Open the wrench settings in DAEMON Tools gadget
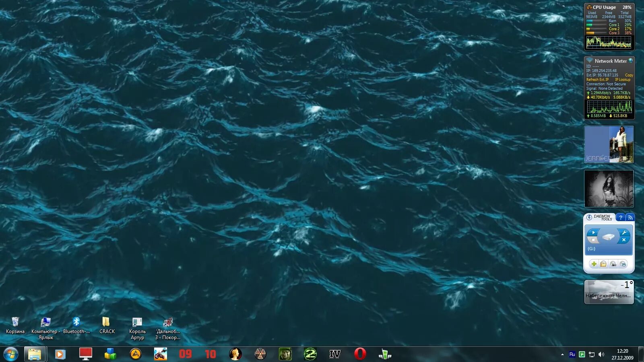This screenshot has width=644, height=362. pos(624,232)
